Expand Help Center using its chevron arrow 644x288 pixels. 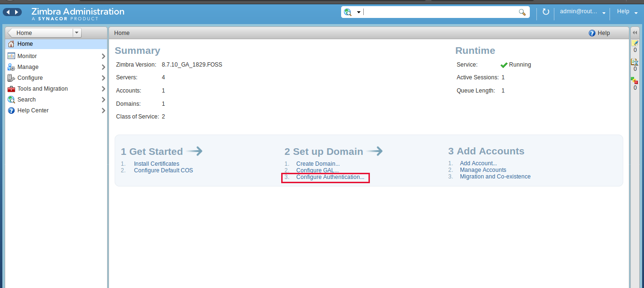pos(103,110)
